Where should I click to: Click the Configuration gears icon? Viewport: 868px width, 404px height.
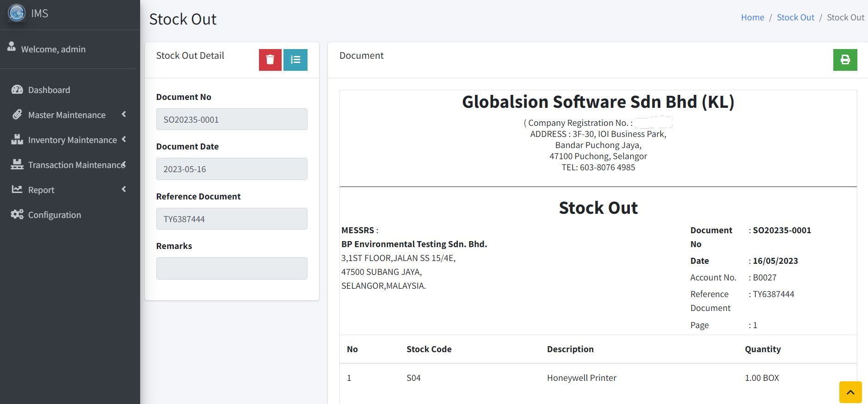click(17, 214)
